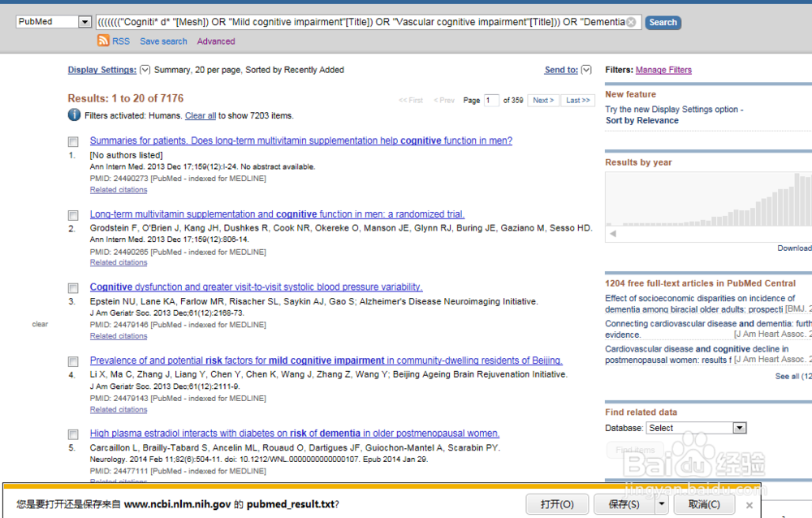This screenshot has width=812, height=518.
Task: Click Related citations under result 2
Action: (119, 262)
